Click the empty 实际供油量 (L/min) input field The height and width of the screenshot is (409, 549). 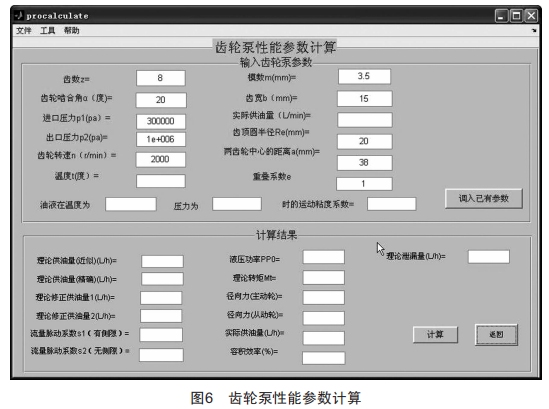tap(364, 120)
